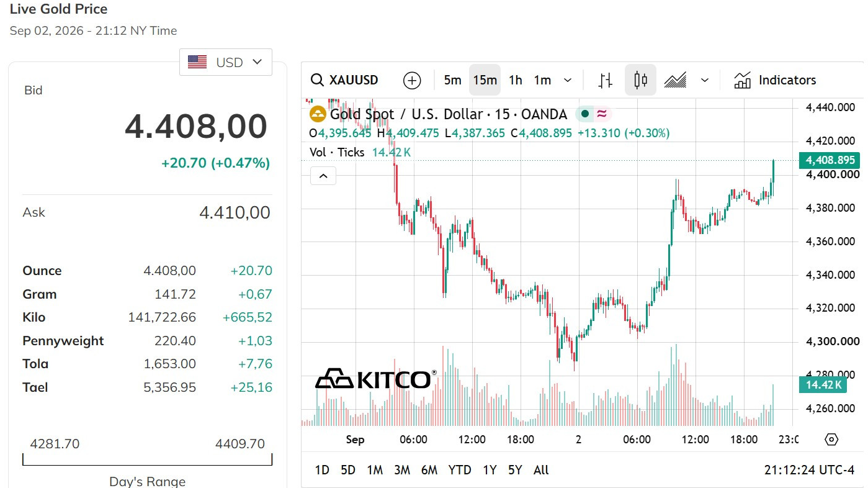Click the Day's Range bar
The height and width of the screenshot is (488, 868).
pyautogui.click(x=147, y=459)
